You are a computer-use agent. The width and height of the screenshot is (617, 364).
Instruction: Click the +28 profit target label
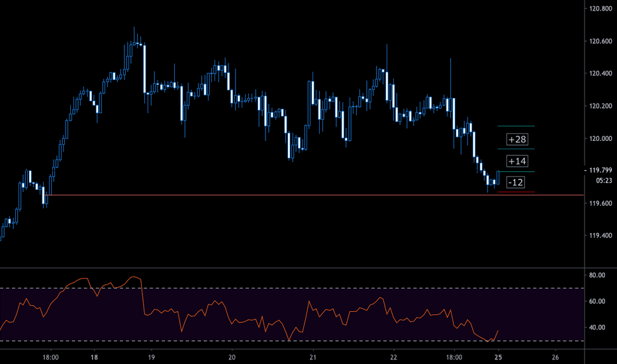pos(516,140)
